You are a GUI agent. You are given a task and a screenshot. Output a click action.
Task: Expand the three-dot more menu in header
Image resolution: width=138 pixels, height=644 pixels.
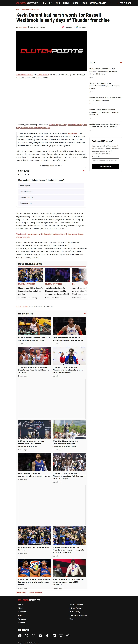pos(112,3)
